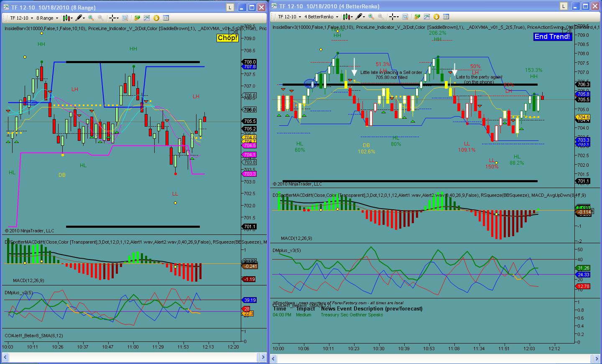
Task: Open the Properties table icon in the 8 Range chart
Action: [166, 18]
